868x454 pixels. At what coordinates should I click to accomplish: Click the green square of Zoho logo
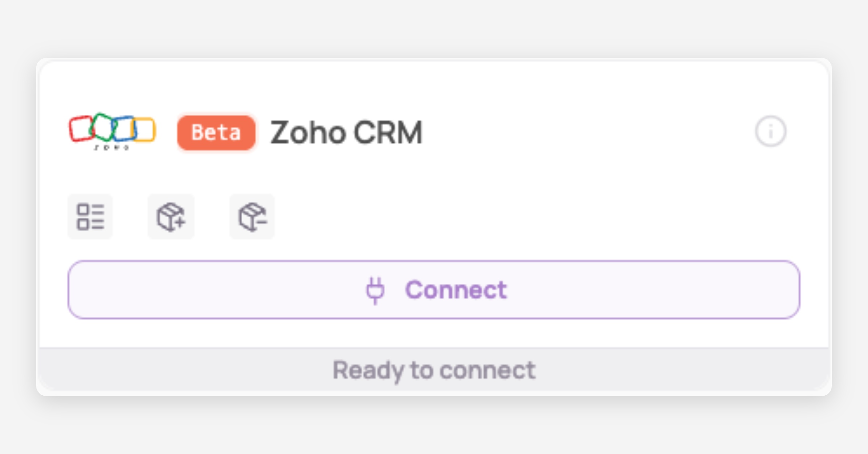pyautogui.click(x=103, y=126)
